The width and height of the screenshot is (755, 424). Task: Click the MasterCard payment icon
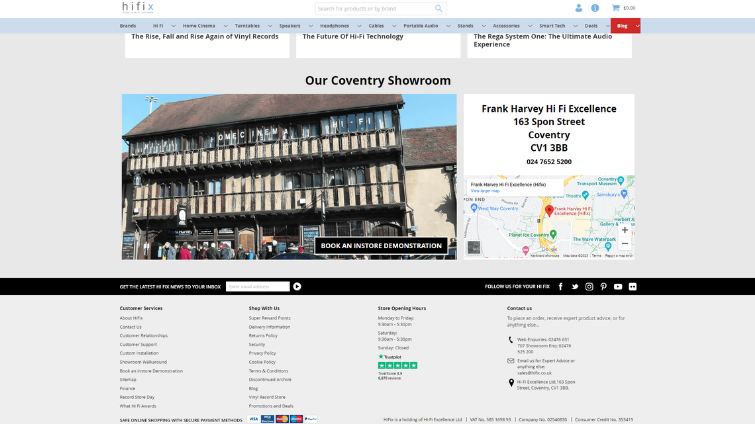coord(282,419)
